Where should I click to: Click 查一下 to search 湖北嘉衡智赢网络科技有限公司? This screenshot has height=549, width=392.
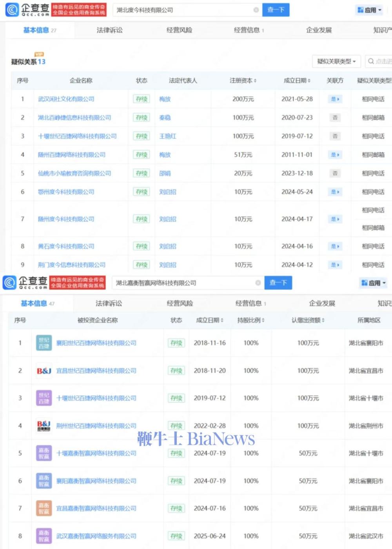[x=278, y=283]
